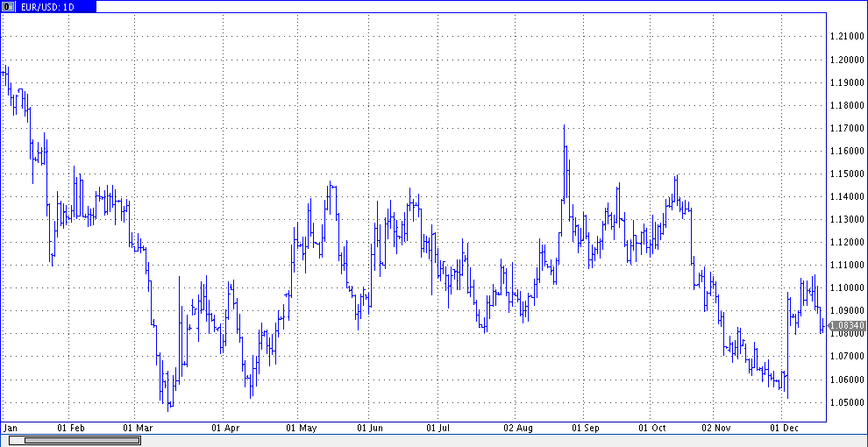Click the 01 Feb date label
868x447 pixels.
(70, 429)
